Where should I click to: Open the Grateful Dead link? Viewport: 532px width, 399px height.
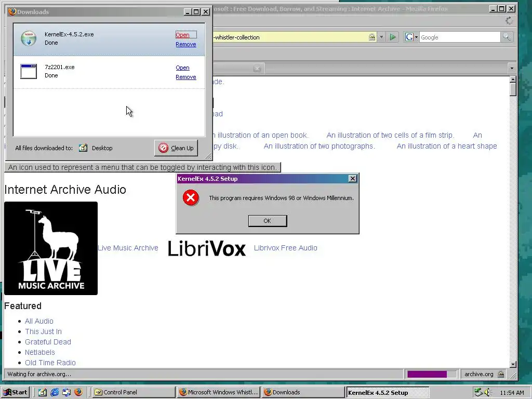(x=48, y=342)
